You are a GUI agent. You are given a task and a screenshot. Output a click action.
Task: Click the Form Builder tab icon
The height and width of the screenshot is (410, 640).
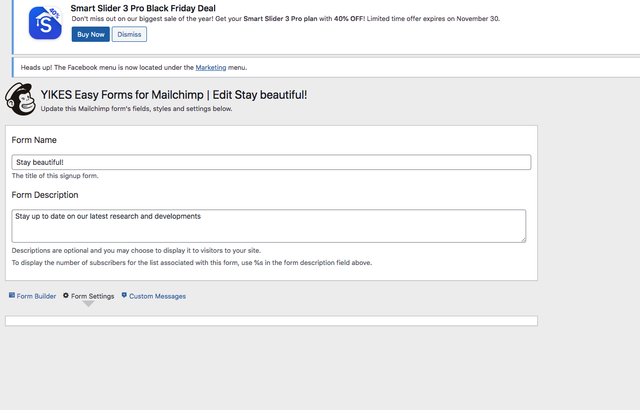(12, 295)
